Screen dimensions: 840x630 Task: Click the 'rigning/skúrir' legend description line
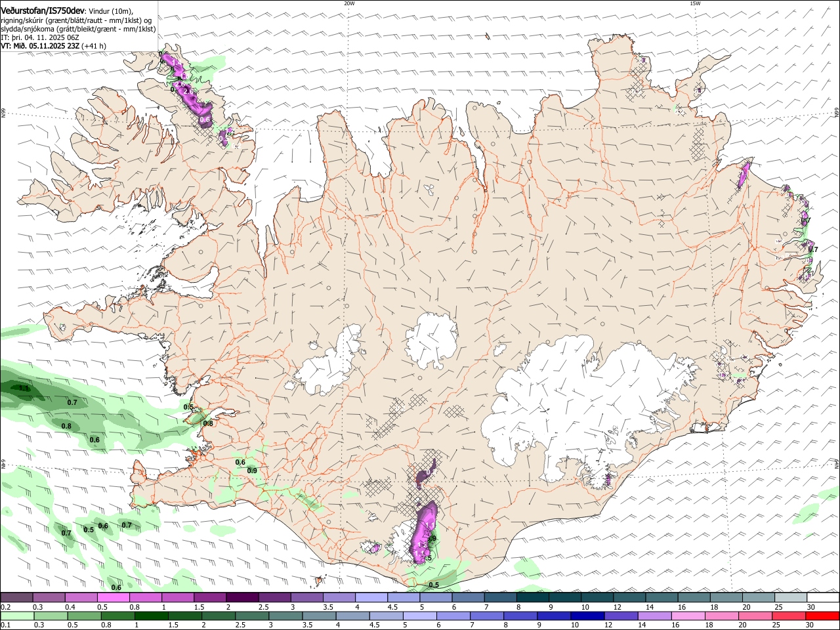pos(76,20)
